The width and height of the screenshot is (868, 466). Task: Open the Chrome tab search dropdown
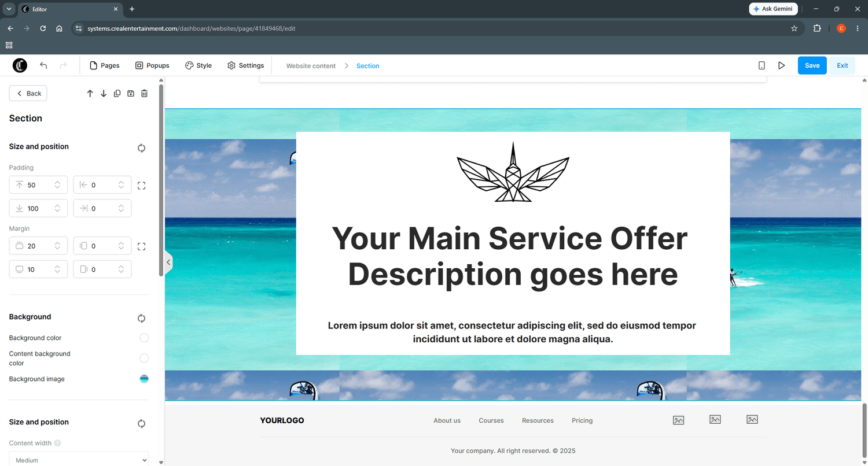click(x=9, y=9)
